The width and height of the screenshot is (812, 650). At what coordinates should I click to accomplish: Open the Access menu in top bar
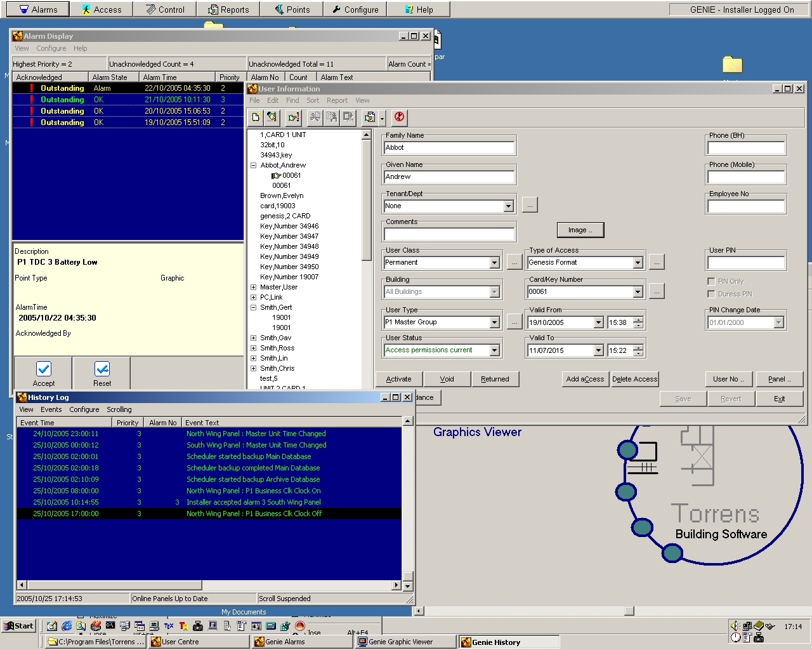click(101, 10)
